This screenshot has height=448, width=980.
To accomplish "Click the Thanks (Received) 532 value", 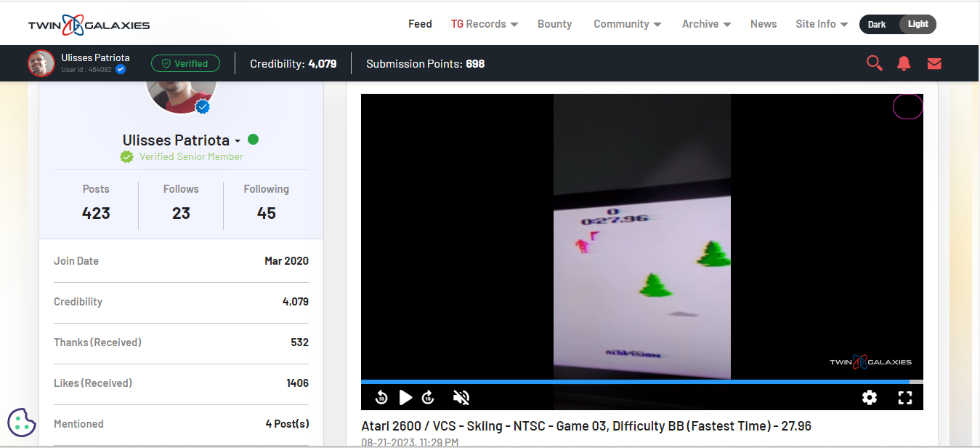I will coord(299,343).
